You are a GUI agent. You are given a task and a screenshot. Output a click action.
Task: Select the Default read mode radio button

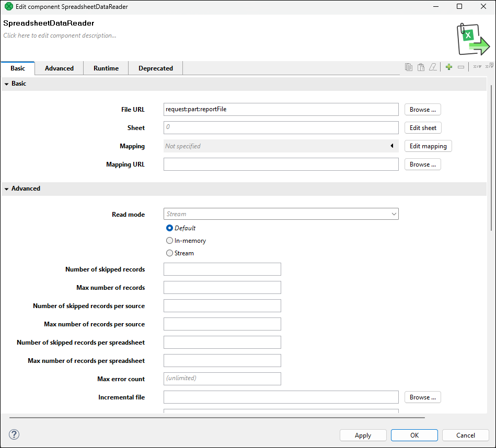169,228
